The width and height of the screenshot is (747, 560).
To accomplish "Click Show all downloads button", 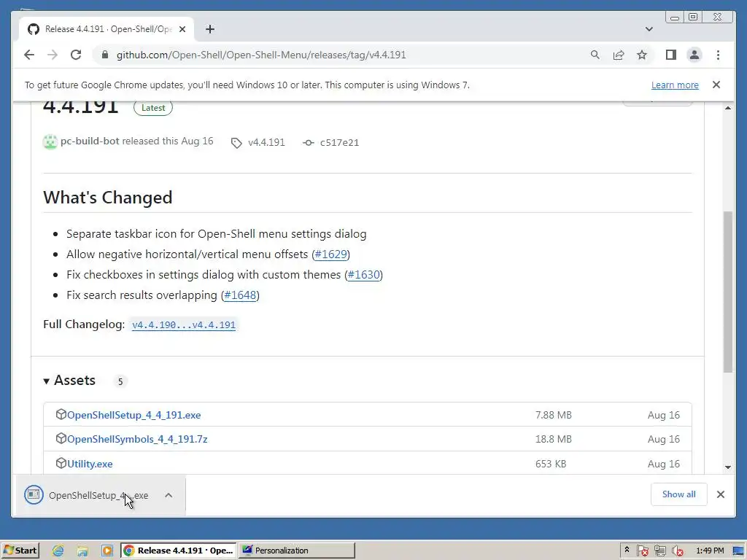I will point(678,494).
